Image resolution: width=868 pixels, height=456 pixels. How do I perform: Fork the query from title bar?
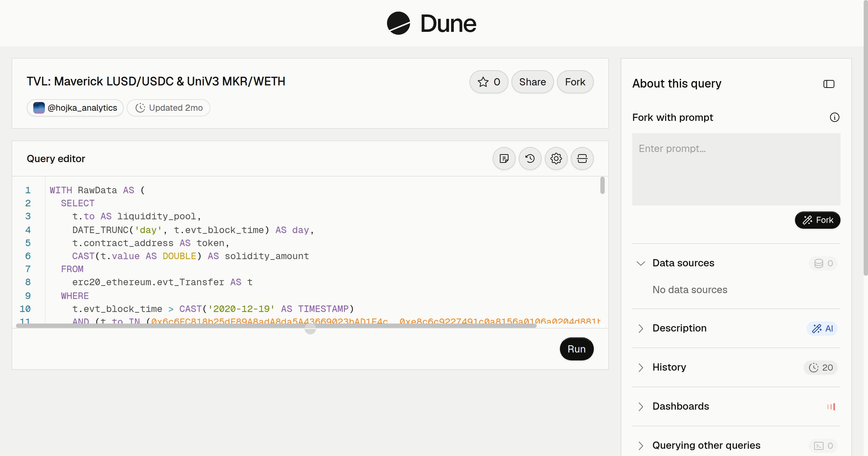tap(575, 82)
